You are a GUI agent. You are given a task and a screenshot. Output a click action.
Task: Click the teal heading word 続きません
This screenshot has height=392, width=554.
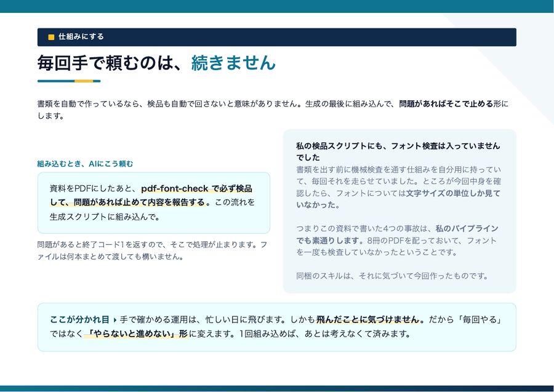[233, 63]
